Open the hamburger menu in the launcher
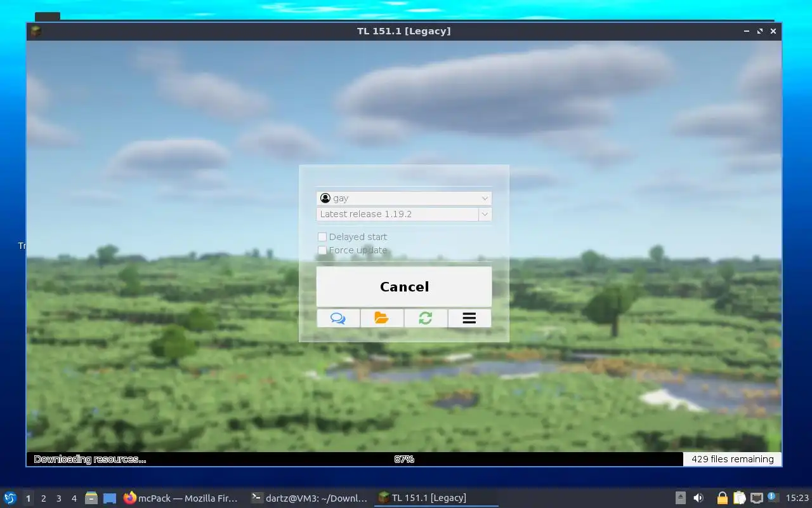Viewport: 812px width, 508px height. pyautogui.click(x=469, y=318)
